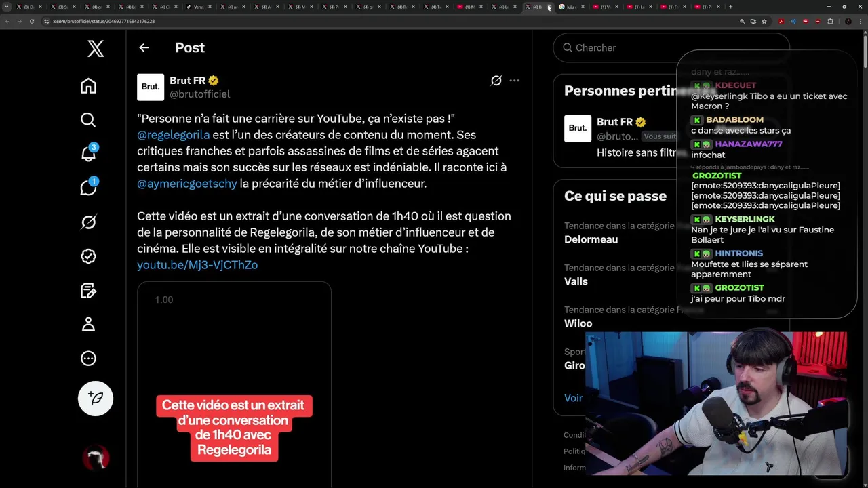This screenshot has height=488, width=868.
Task: Open the verified badge icon in the sidebar
Action: point(88,256)
